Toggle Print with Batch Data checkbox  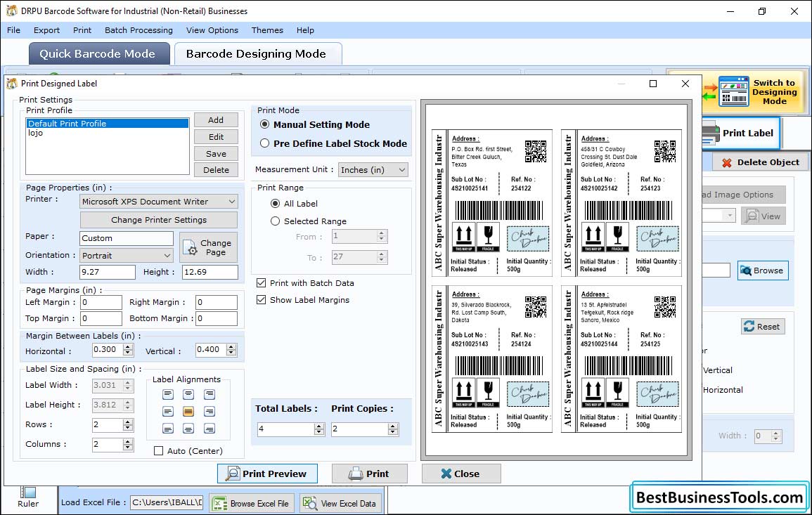tap(262, 283)
